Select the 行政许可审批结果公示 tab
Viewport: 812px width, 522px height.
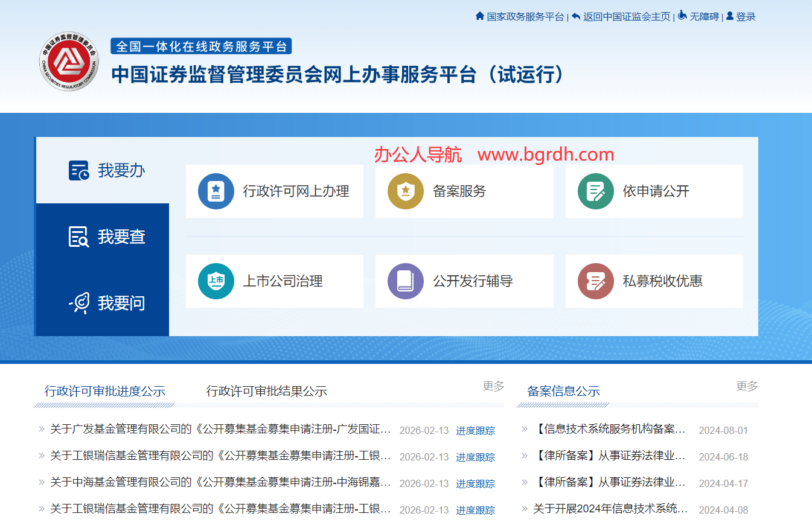tap(267, 391)
